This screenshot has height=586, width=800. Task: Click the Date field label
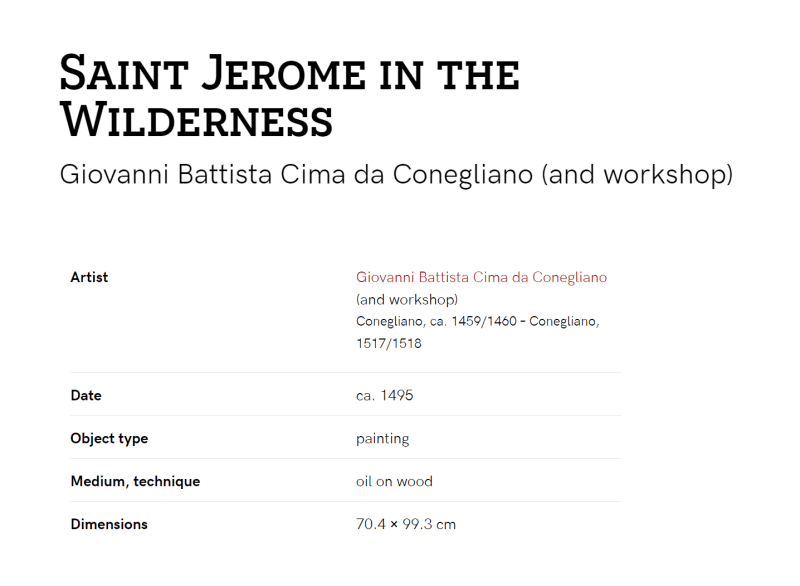[86, 395]
